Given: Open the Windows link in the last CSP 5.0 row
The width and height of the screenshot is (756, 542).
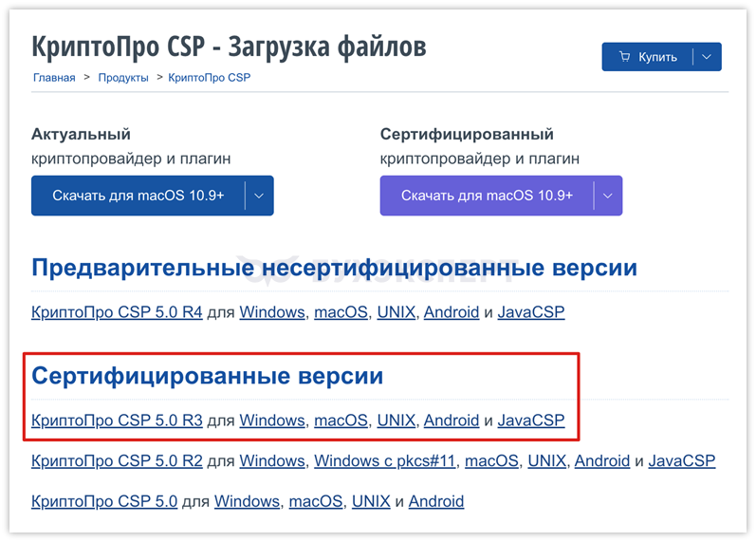Looking at the screenshot, I should click(x=247, y=501).
